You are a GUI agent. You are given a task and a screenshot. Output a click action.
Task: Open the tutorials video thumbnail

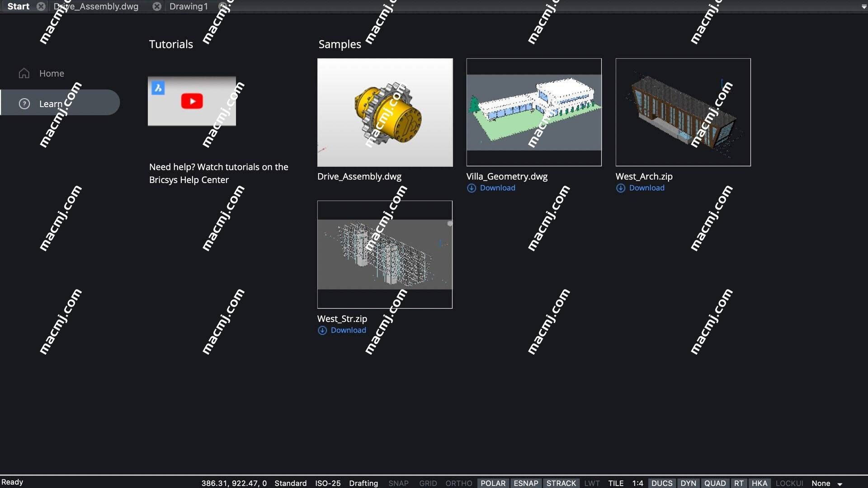(x=192, y=101)
